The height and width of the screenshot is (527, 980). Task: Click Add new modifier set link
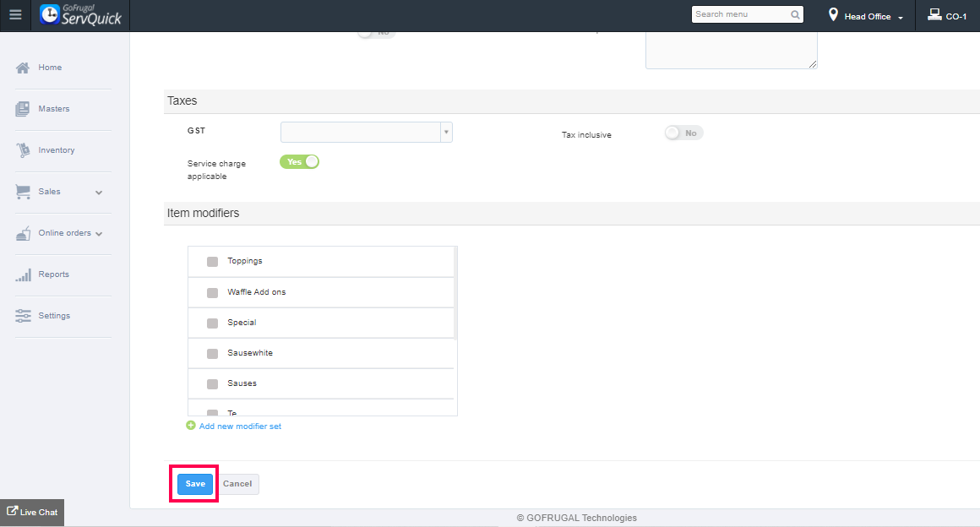pyautogui.click(x=240, y=426)
